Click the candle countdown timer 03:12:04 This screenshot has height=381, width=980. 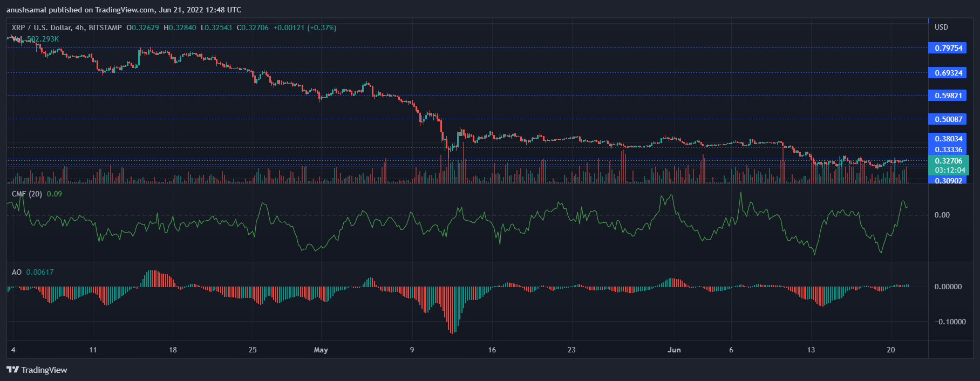coord(950,170)
